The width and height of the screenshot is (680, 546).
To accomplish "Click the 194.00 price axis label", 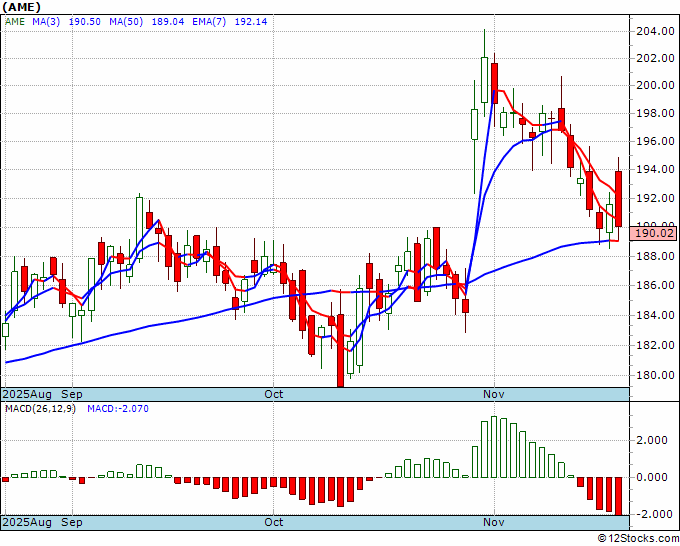I will [655, 170].
